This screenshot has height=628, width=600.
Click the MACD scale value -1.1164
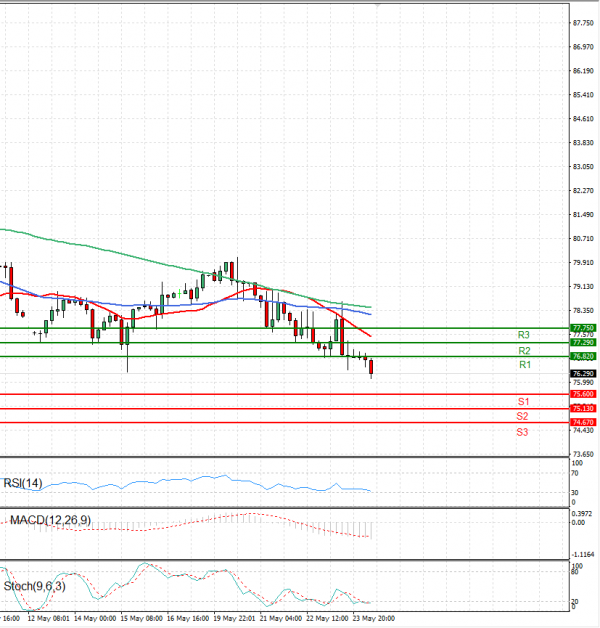click(x=583, y=555)
